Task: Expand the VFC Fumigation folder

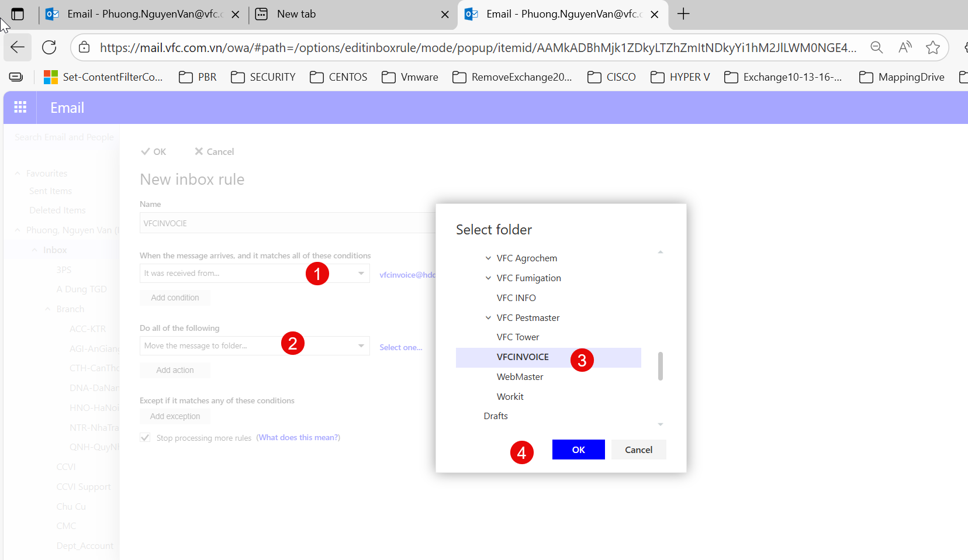Action: [488, 278]
